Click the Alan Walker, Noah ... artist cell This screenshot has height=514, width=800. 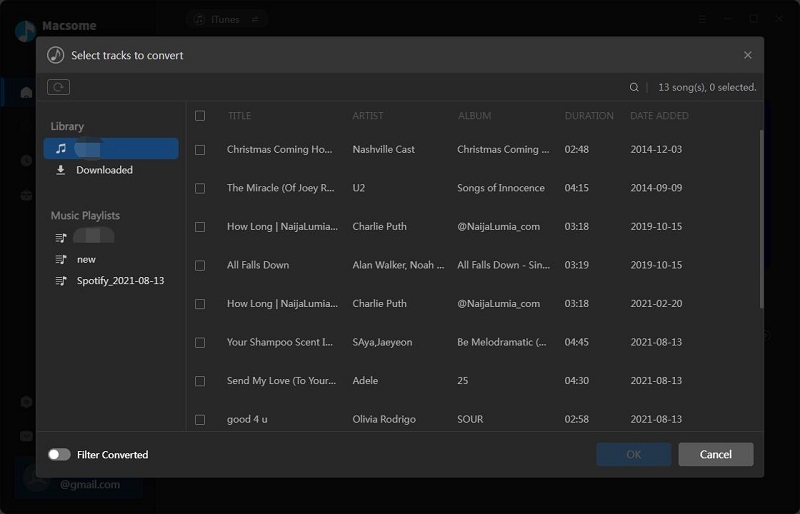point(398,265)
